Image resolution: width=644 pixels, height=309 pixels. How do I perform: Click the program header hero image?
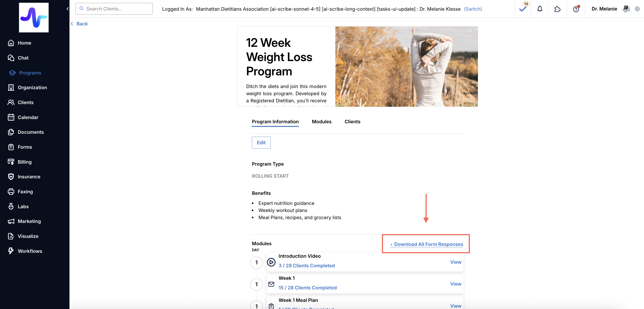pos(406,67)
